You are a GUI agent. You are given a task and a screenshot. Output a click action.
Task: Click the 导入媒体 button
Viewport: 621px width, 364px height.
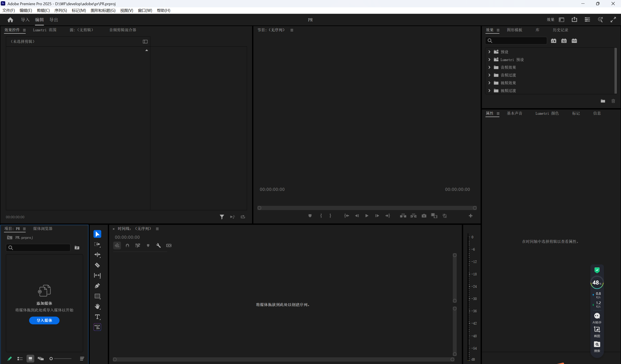click(44, 320)
